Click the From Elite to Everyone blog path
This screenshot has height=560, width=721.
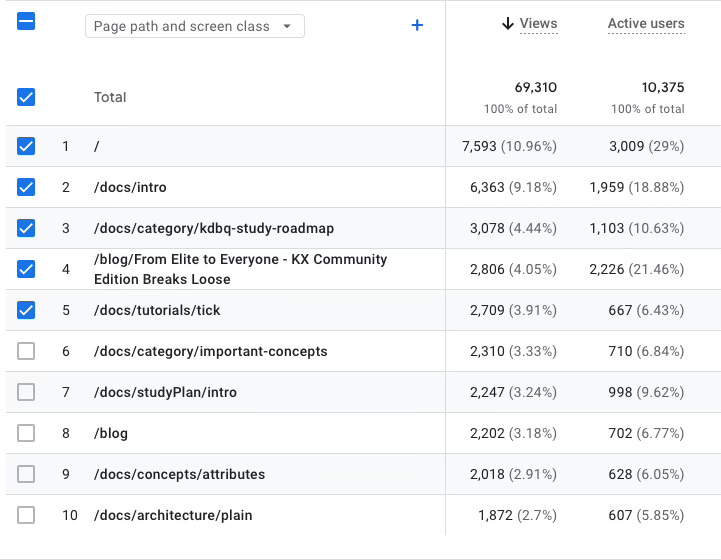[x=240, y=269]
